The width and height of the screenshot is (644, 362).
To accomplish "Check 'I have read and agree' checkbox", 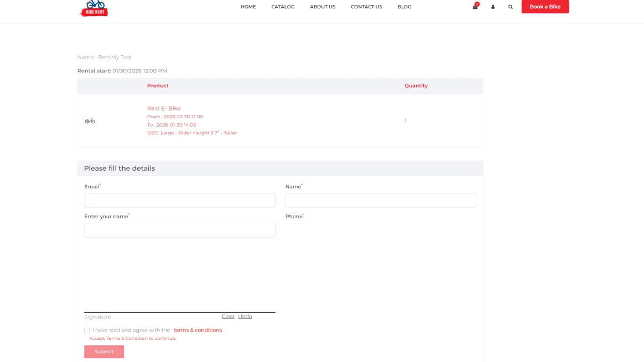I will pos(87,330).
